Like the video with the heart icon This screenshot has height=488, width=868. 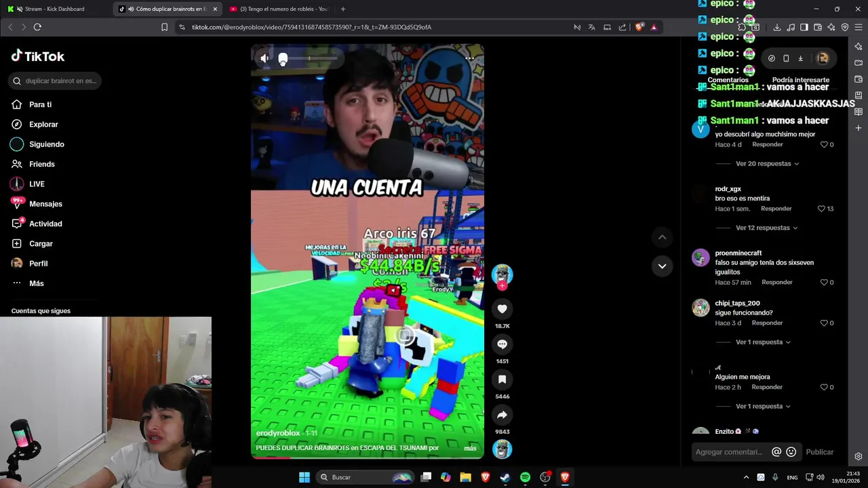click(x=502, y=309)
